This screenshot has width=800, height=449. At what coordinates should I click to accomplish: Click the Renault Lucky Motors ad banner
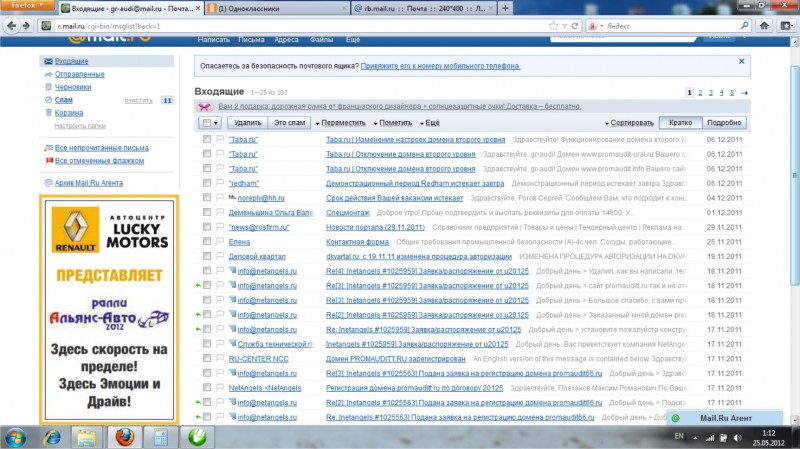pos(109,310)
